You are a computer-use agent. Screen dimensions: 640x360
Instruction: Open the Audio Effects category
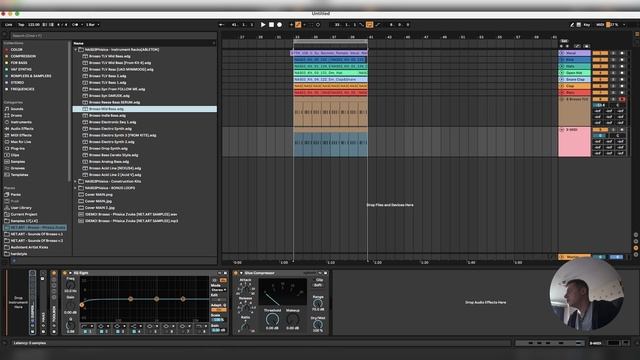(x=22, y=129)
